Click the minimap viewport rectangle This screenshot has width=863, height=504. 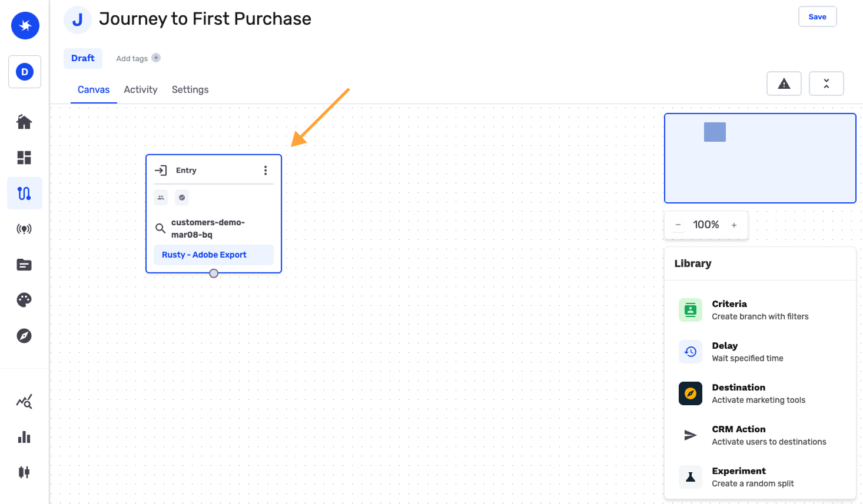click(x=715, y=132)
